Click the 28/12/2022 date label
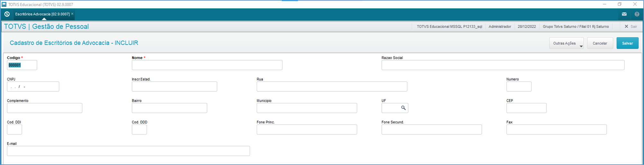 coord(527,27)
